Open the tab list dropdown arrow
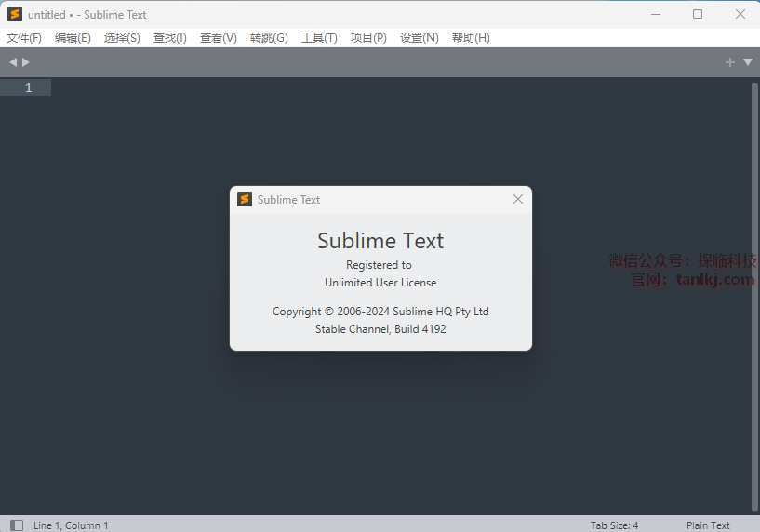Viewport: 760px width, 532px height. [x=748, y=62]
